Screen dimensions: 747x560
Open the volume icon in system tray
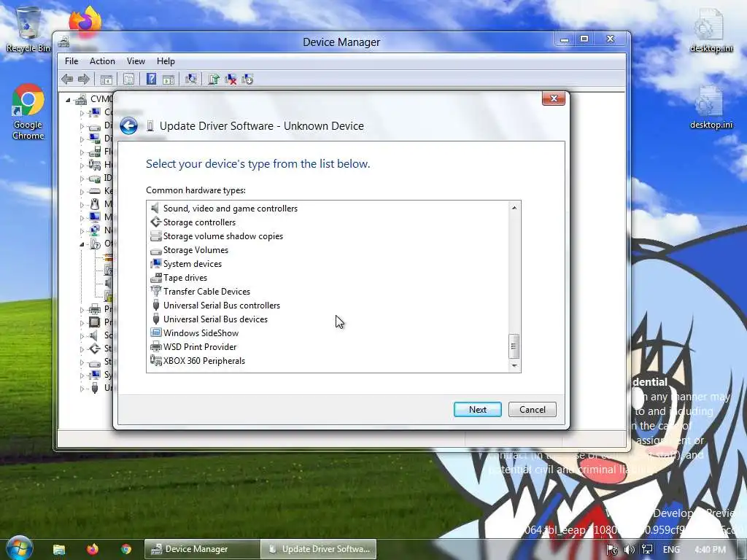[x=630, y=550]
